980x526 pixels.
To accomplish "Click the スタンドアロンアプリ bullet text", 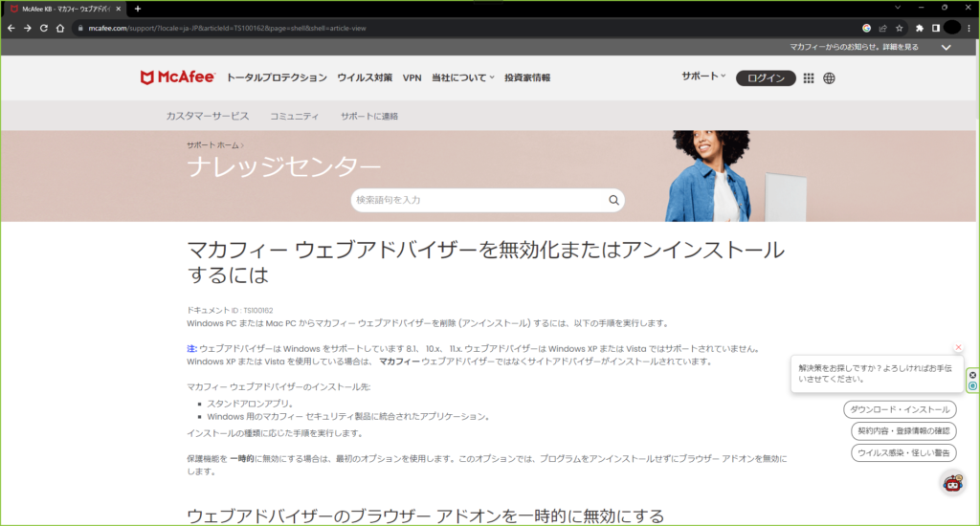I will point(250,404).
